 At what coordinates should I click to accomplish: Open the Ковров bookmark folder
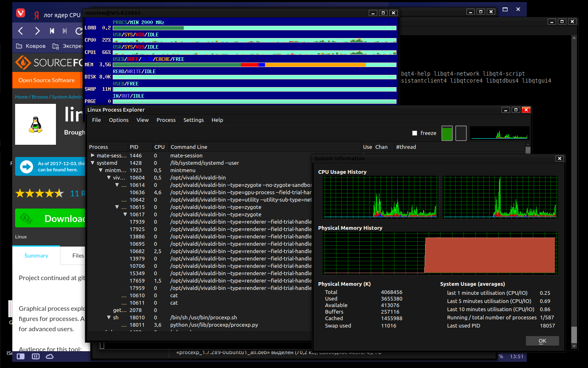coord(31,46)
